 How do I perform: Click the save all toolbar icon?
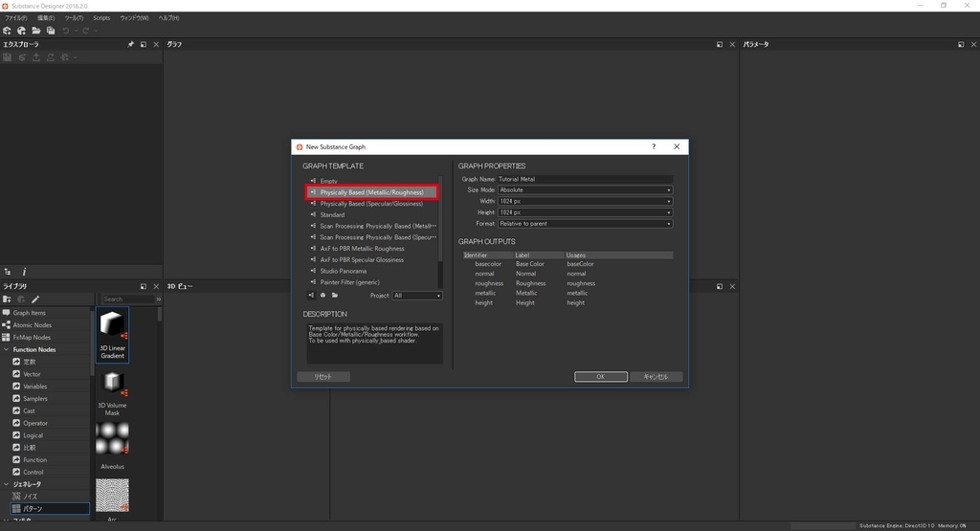(x=51, y=31)
